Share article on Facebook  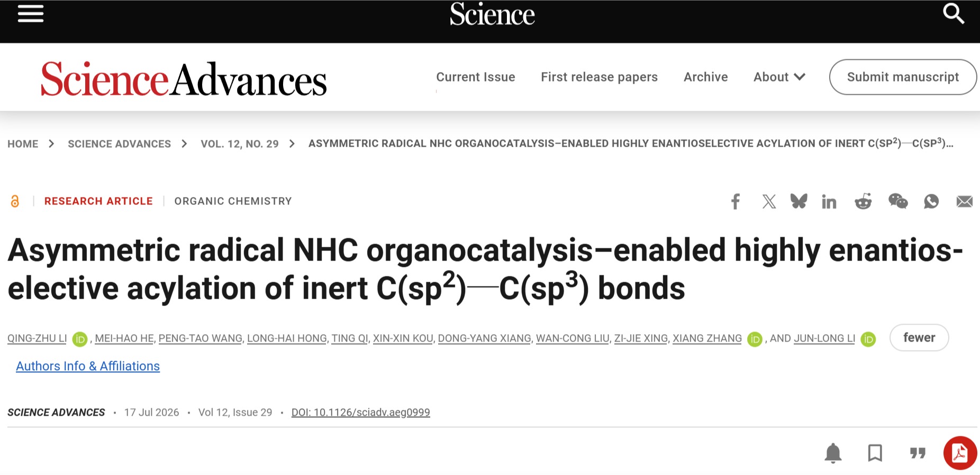pos(736,201)
